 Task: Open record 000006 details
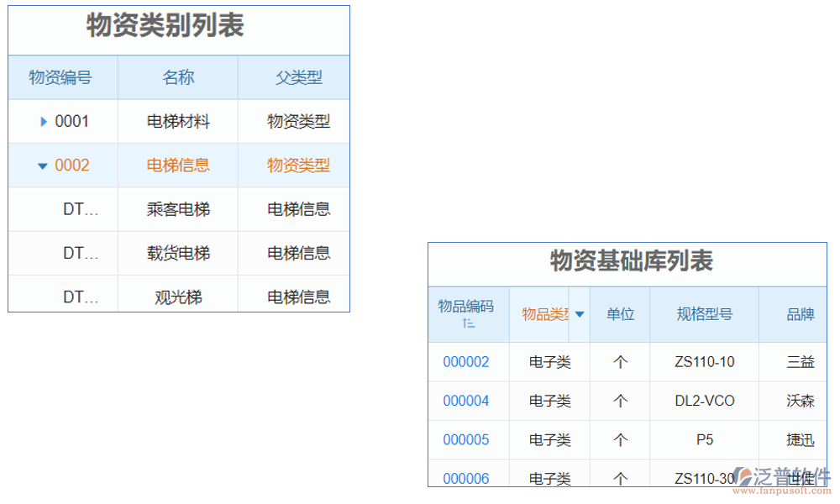tap(466, 477)
